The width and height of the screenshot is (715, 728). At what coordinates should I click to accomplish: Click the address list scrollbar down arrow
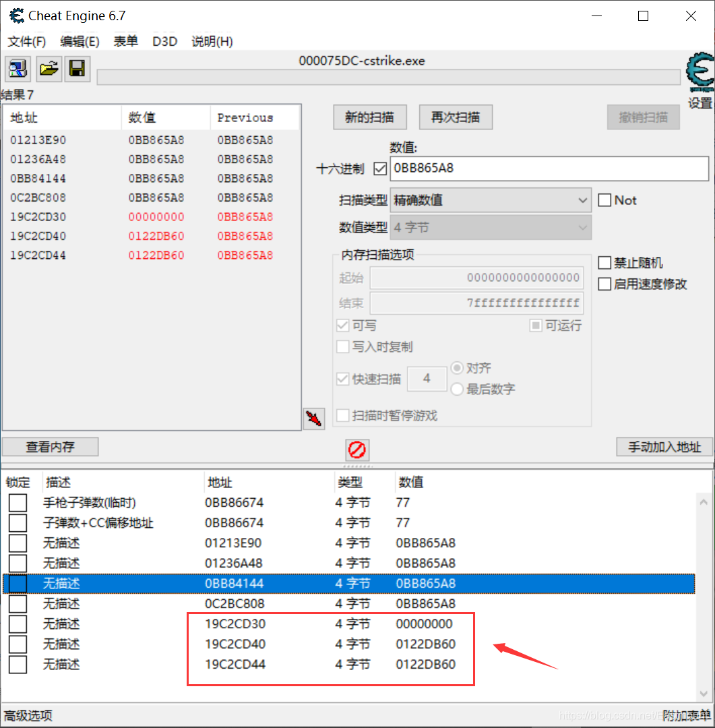click(704, 694)
